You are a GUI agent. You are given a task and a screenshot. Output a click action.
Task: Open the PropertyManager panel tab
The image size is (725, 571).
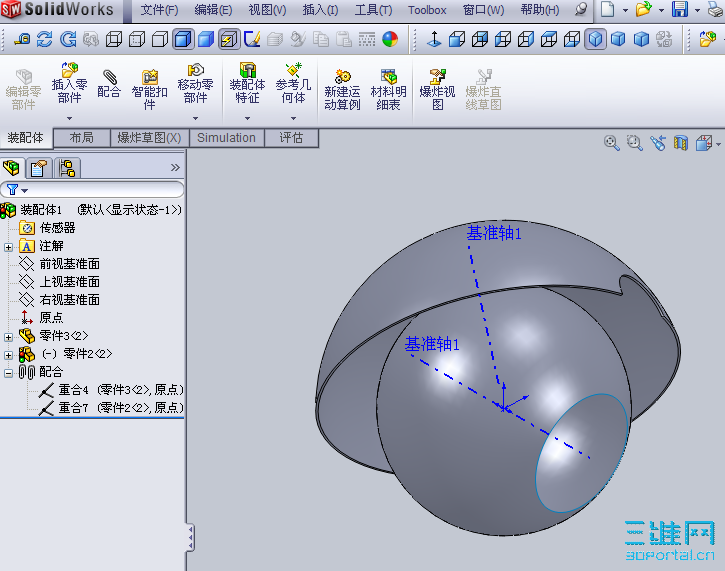coord(39,168)
